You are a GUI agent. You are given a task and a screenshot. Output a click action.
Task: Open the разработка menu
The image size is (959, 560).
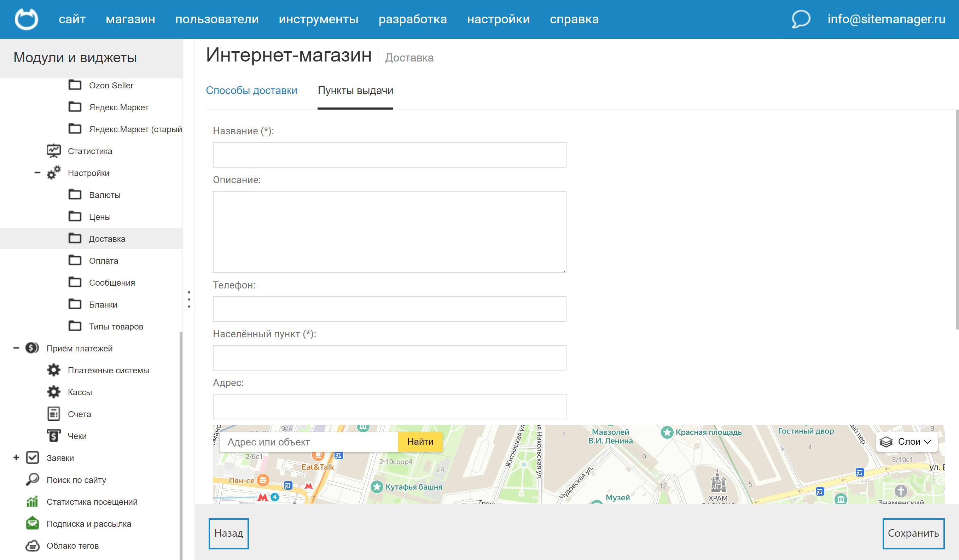coord(413,19)
